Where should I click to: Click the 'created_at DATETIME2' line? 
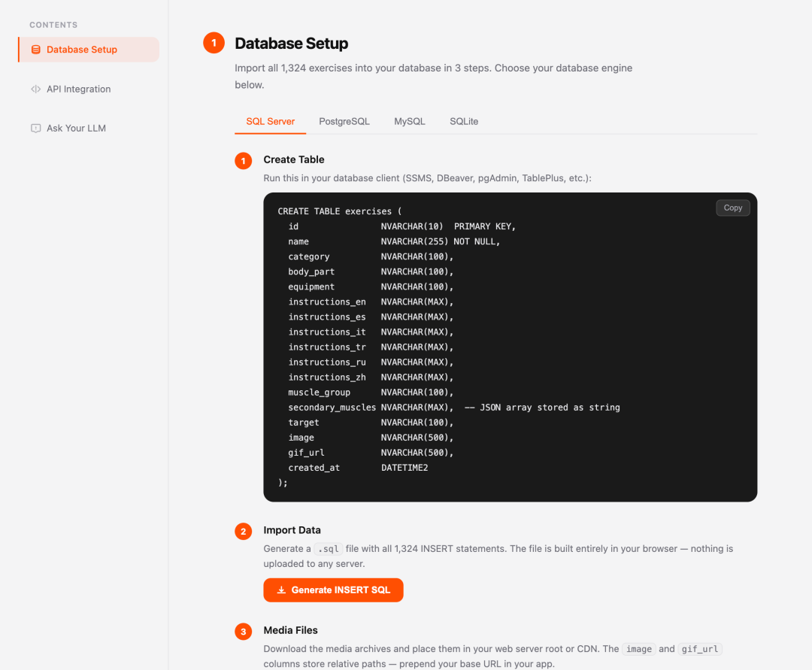coord(358,468)
